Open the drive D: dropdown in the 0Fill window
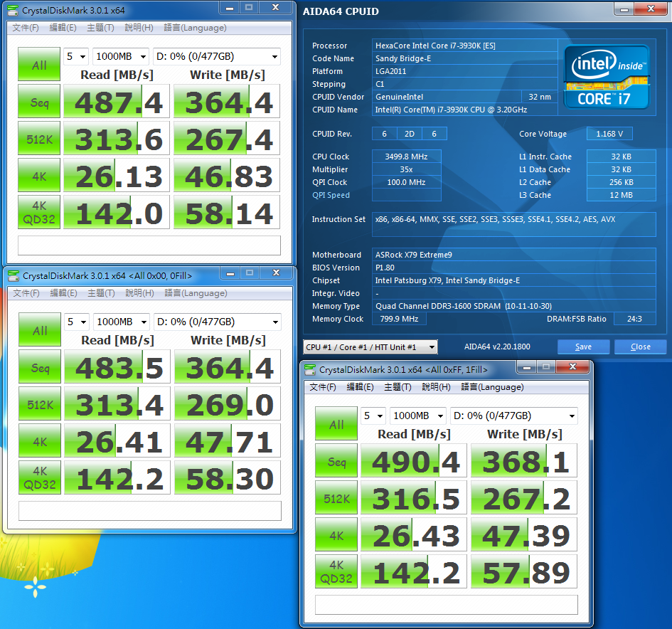The height and width of the screenshot is (629, 672). (218, 322)
